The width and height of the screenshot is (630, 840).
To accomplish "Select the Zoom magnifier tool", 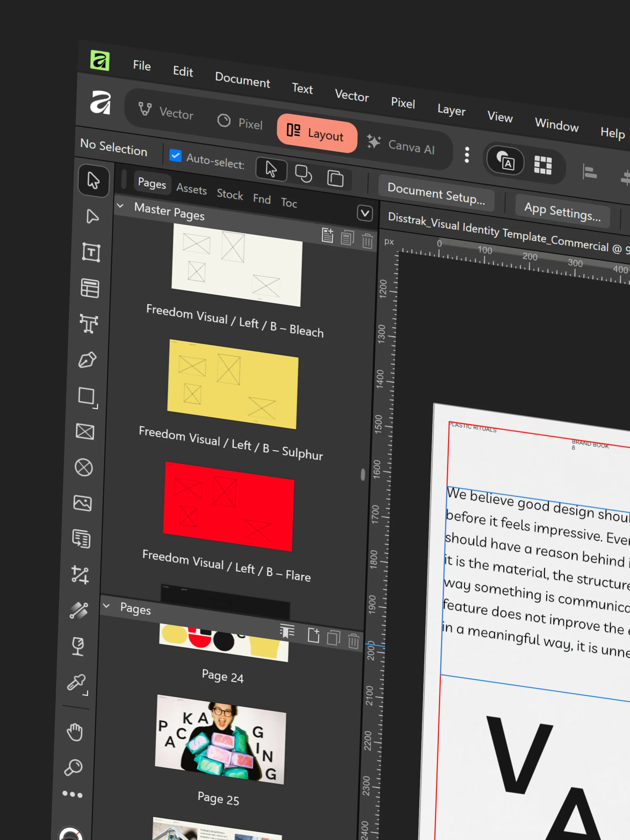I will [x=73, y=768].
